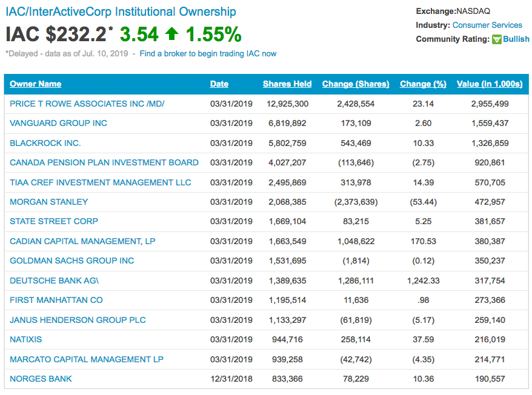Select Blackrock change percent 10.33
The width and height of the screenshot is (532, 395).
423,143
